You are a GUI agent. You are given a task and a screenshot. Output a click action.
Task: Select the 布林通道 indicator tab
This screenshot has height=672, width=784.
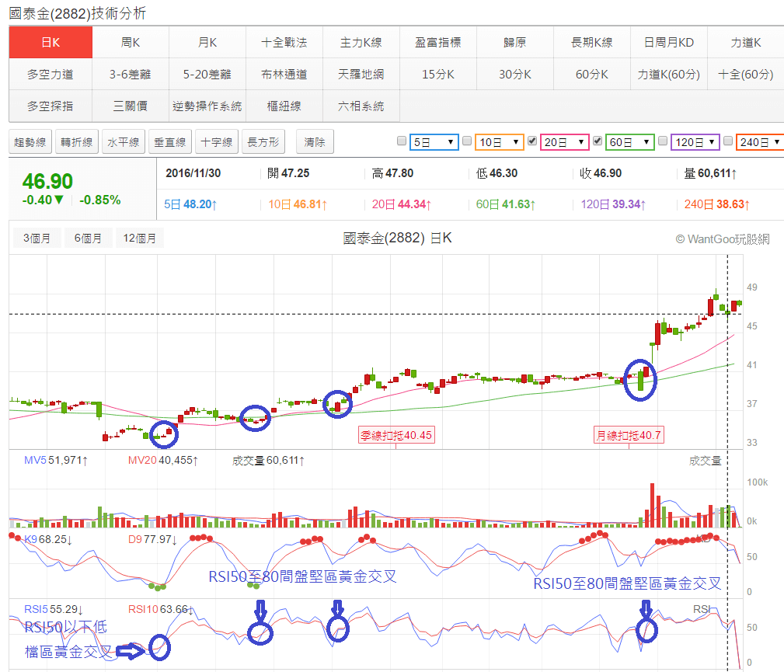coord(283,75)
